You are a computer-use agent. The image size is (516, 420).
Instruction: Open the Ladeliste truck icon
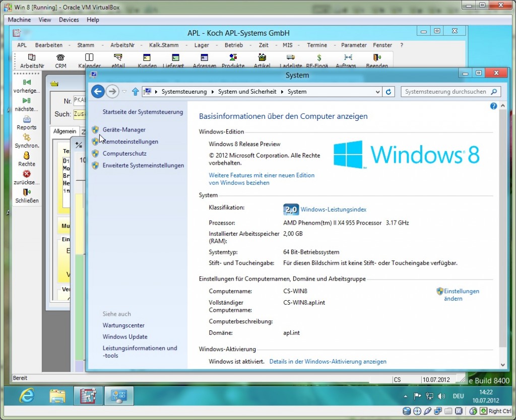291,60
